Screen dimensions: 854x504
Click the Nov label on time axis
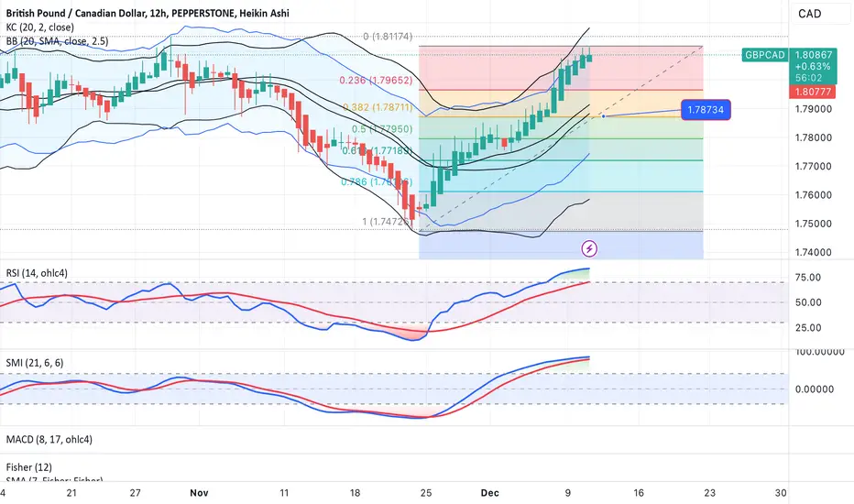click(200, 493)
